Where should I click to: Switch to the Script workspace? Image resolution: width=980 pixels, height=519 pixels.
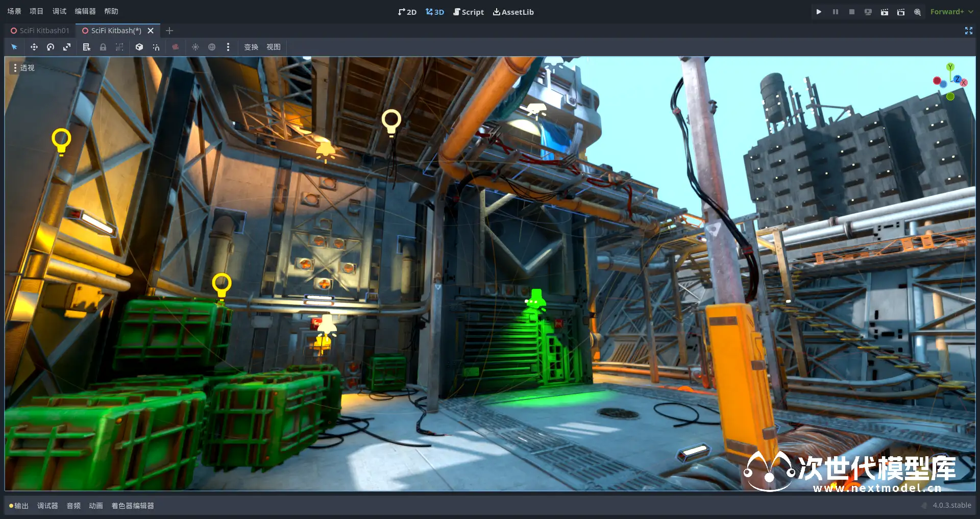click(x=469, y=12)
